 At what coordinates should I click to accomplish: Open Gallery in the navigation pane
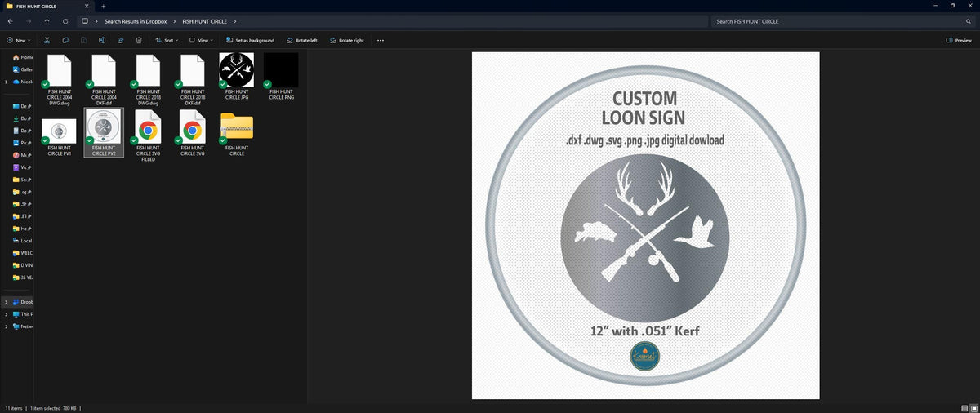(x=23, y=69)
